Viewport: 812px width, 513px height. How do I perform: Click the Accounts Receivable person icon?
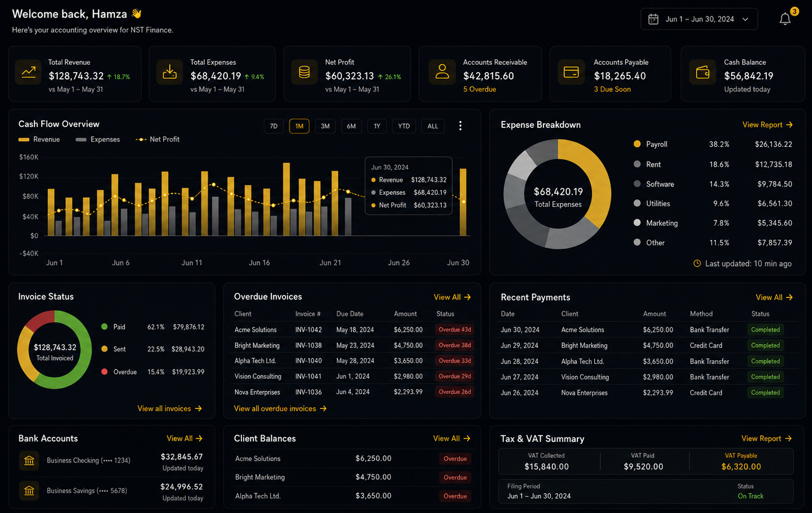442,73
